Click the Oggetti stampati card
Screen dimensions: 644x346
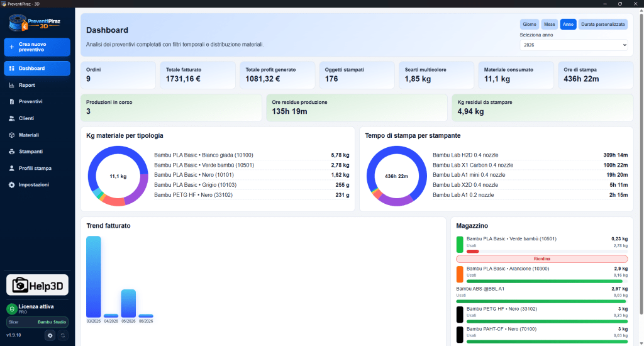click(357, 75)
